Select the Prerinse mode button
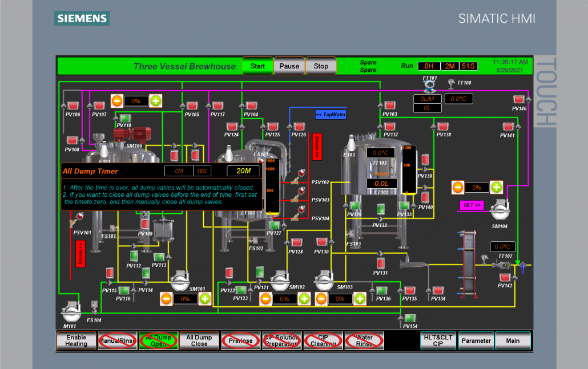This screenshot has height=369, width=588. [240, 340]
